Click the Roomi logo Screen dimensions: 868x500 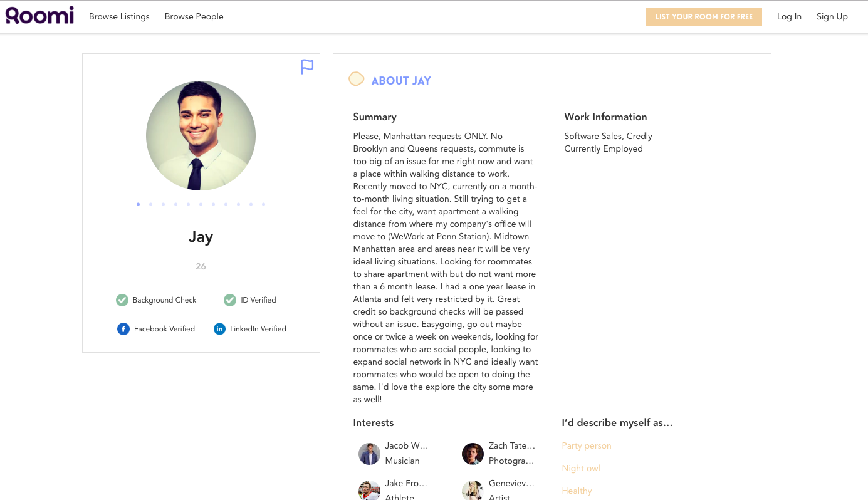[39, 16]
